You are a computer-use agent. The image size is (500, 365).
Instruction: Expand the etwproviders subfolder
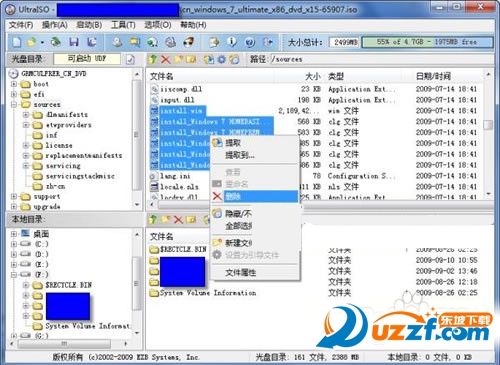point(26,125)
